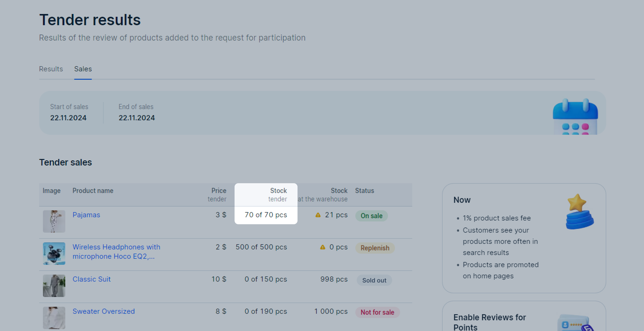Click the '21 pcs' warehouse stock value
The height and width of the screenshot is (331, 644).
pos(336,215)
